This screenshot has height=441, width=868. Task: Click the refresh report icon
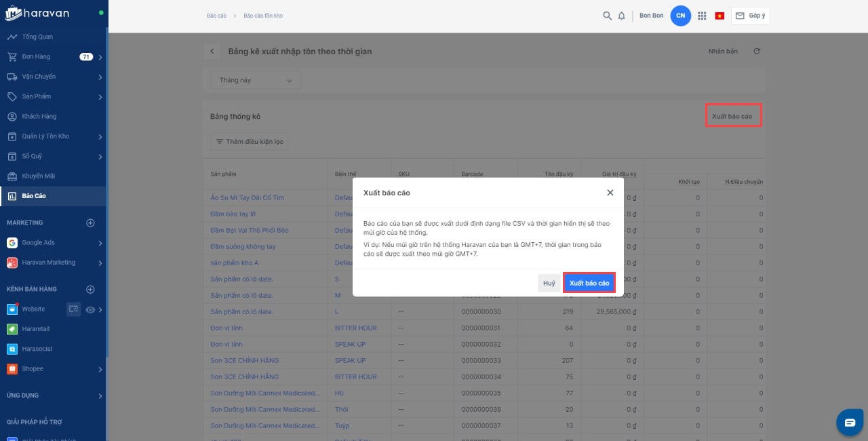(x=757, y=52)
